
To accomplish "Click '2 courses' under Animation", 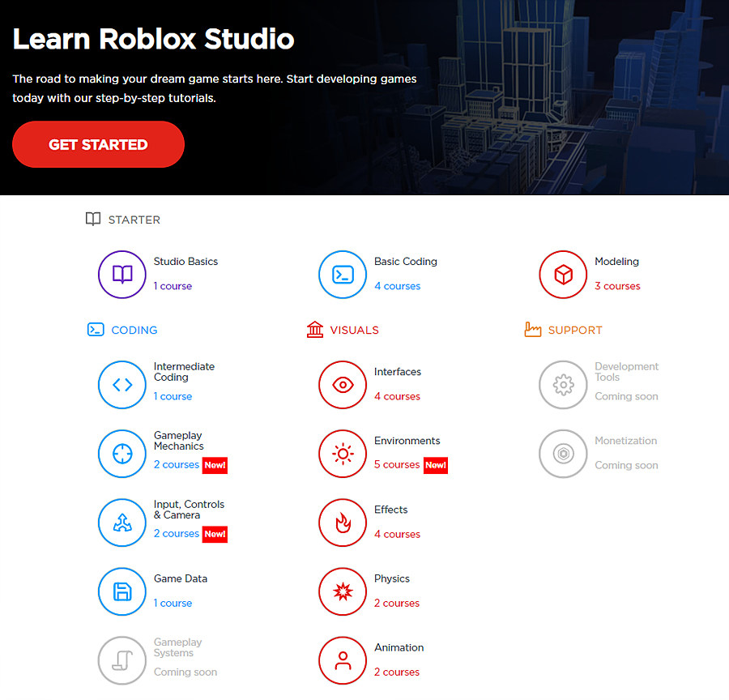I will click(397, 672).
